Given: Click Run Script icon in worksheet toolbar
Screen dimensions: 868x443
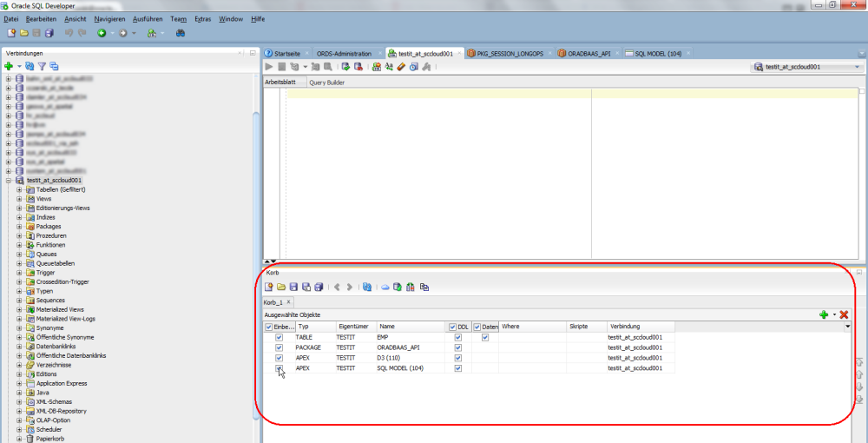Looking at the screenshot, I should (x=282, y=66).
